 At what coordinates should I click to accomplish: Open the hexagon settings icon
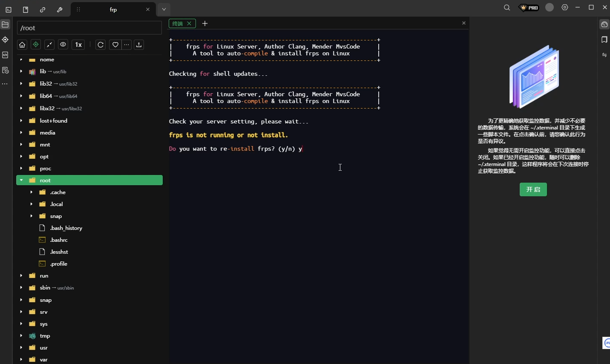(565, 8)
